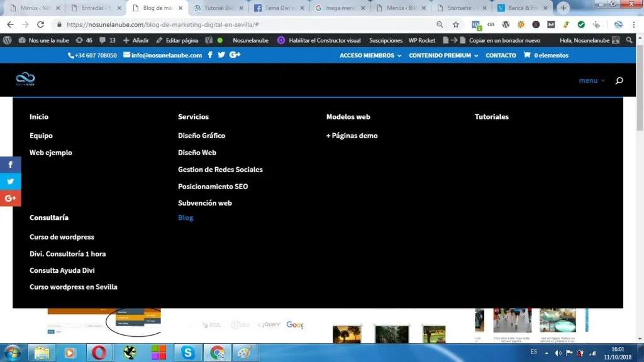Open the search icon in the admin bar
The width and height of the screenshot is (644, 362).
pos(630,40)
